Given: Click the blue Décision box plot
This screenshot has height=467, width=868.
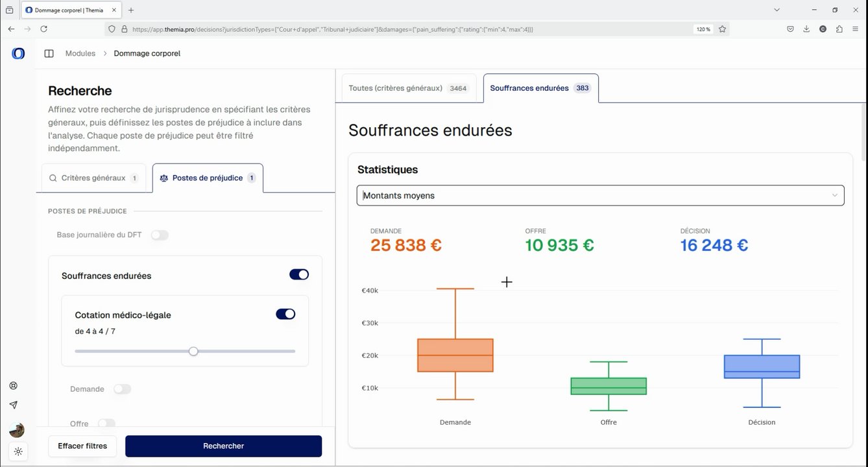Looking at the screenshot, I should coord(762,366).
